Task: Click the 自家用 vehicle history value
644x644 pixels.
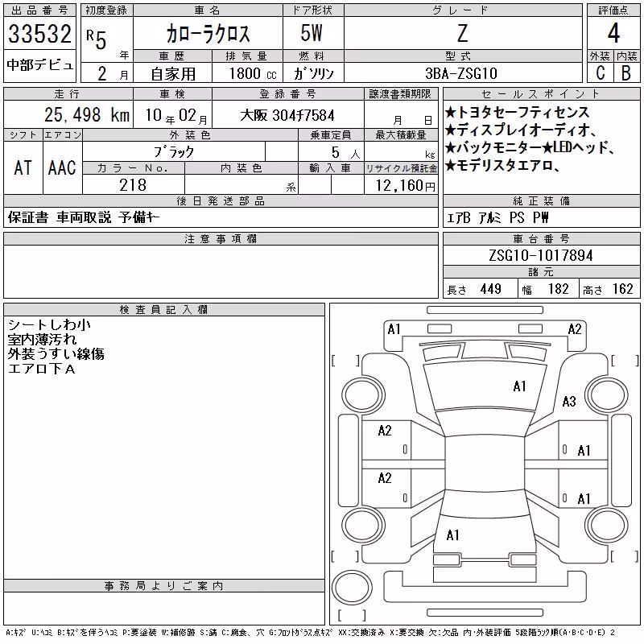Action: (x=173, y=74)
